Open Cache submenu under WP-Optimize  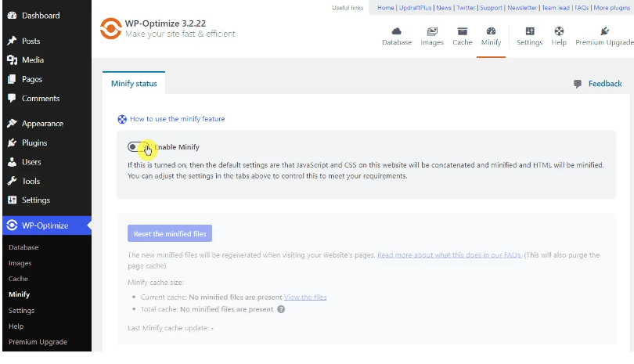(x=18, y=279)
